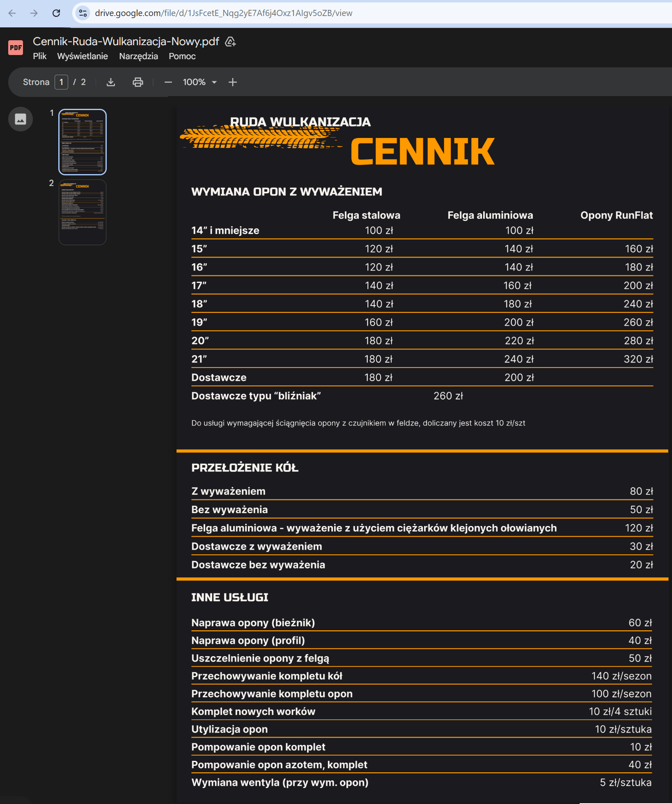The height and width of the screenshot is (804, 672).
Task: Click Przechowywanie kompletu kół row label
Action: coord(267,676)
